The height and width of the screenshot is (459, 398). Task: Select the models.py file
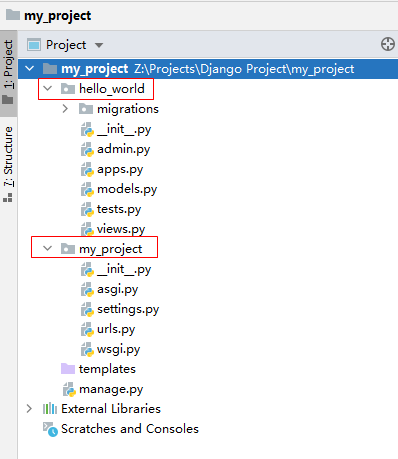[127, 189]
